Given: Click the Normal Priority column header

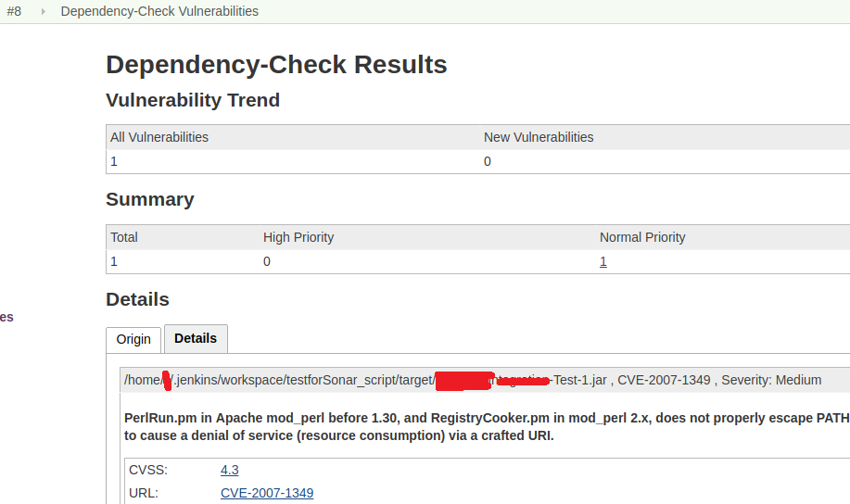Looking at the screenshot, I should click(642, 237).
